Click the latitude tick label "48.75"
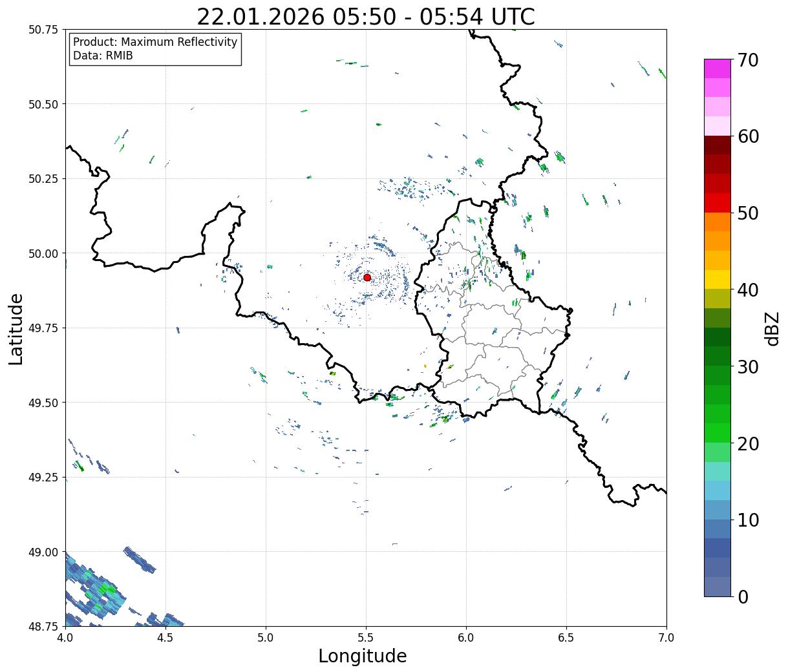788x672 pixels. (x=43, y=626)
